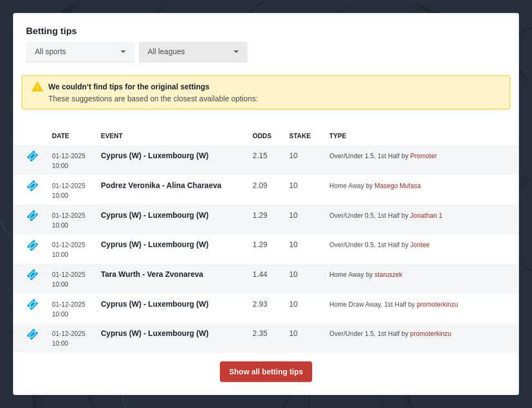Open the All sports dropdown

tap(80, 51)
